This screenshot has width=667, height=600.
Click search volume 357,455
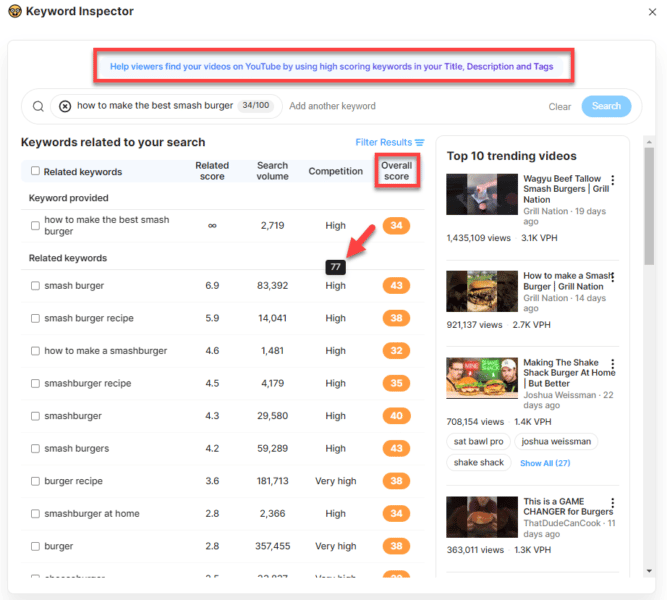[x=273, y=546]
